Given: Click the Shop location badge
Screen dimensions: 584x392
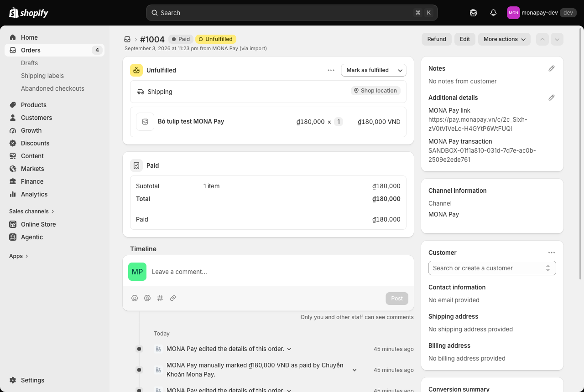Looking at the screenshot, I should (x=376, y=91).
